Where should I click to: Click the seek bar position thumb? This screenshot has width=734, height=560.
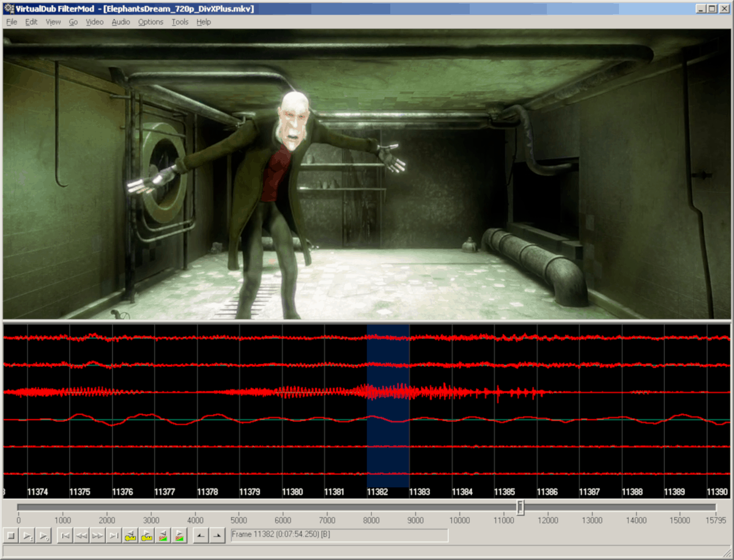tap(521, 507)
